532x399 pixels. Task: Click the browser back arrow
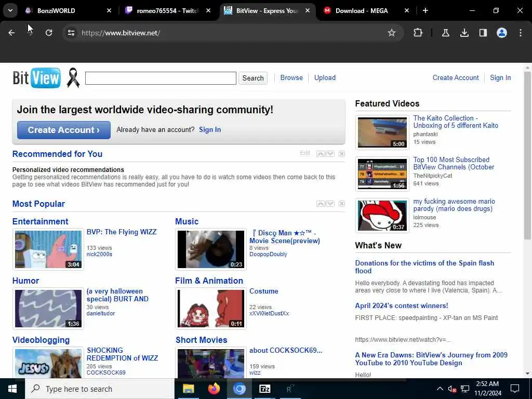click(11, 33)
